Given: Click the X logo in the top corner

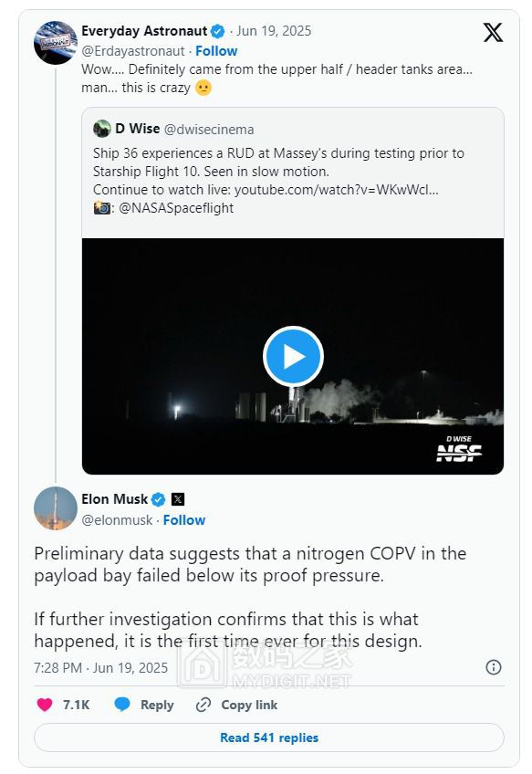Looking at the screenshot, I should [x=493, y=33].
